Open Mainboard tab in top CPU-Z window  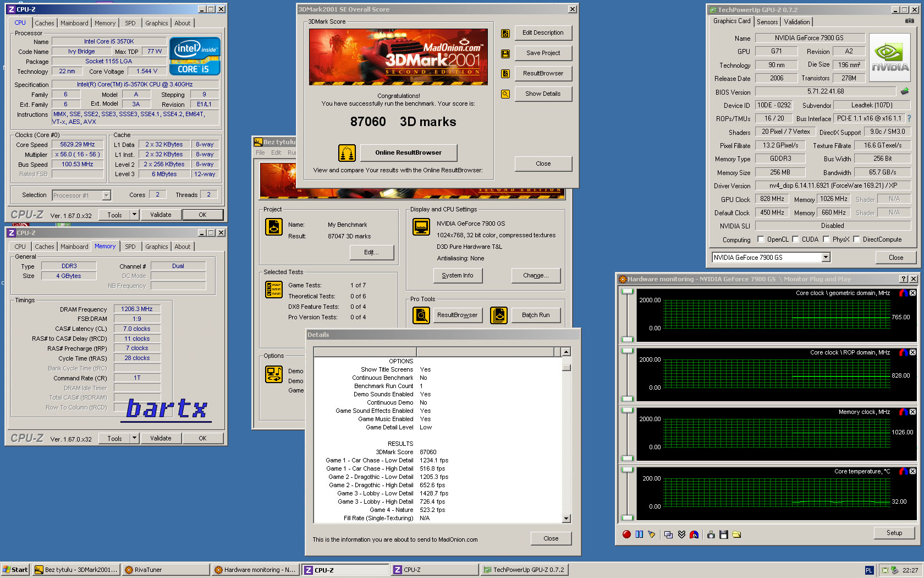coord(74,23)
